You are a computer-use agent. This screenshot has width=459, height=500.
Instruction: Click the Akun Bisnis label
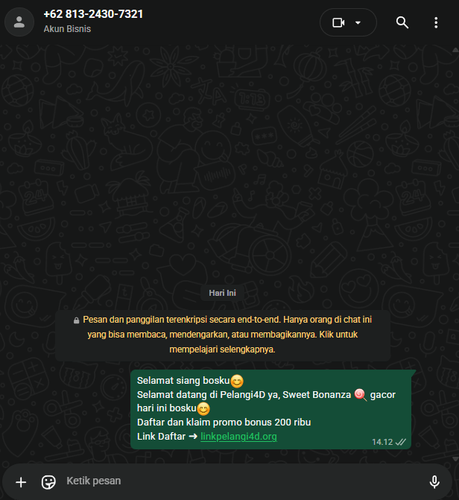[x=67, y=29]
